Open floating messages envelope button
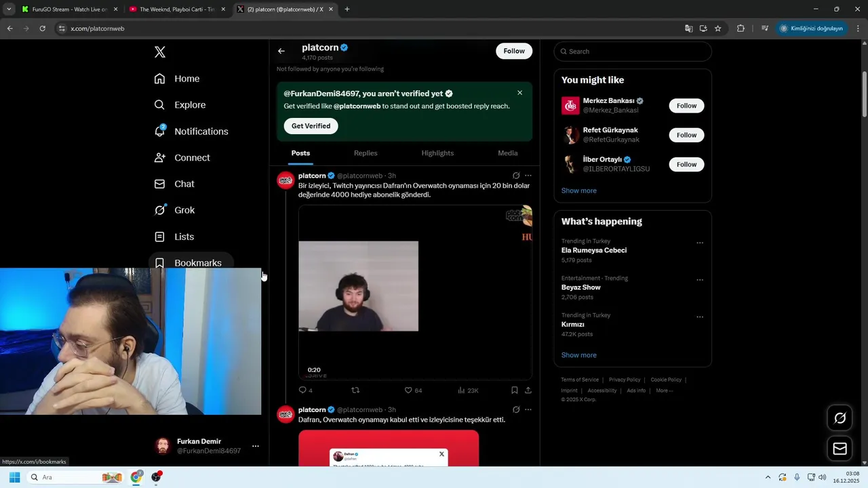868x488 pixels. pos(840,449)
